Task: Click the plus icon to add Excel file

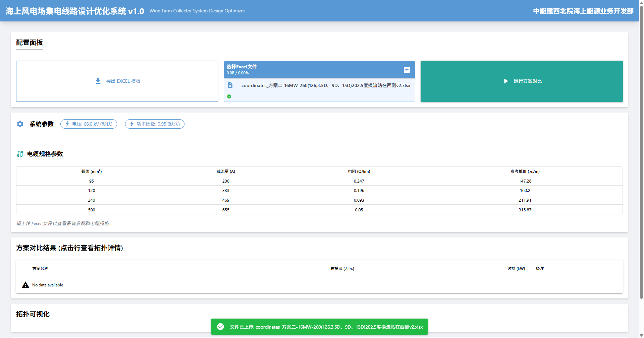Action: click(407, 70)
